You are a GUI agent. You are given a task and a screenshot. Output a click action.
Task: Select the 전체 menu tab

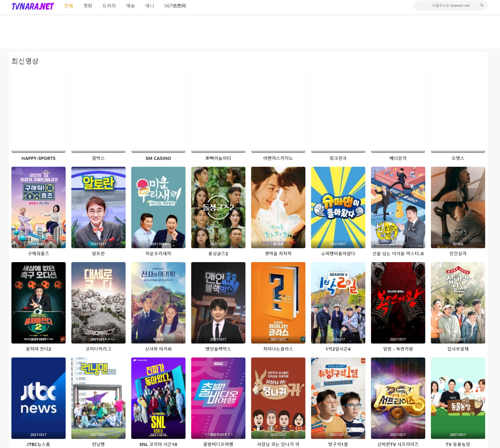pos(68,6)
